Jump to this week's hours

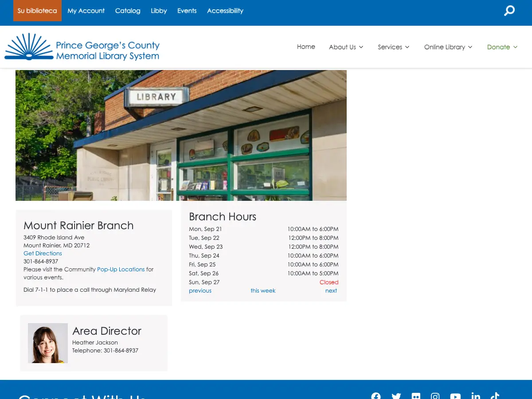pyautogui.click(x=263, y=291)
